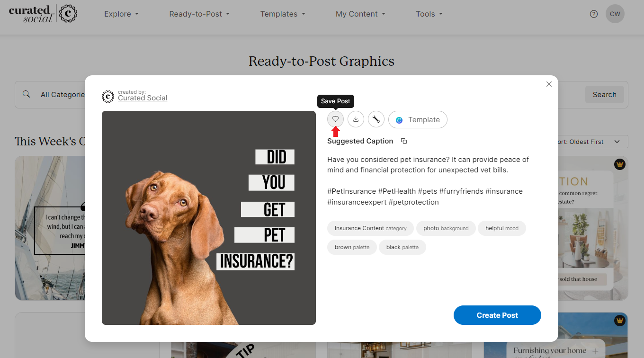Select the brown palette tag
The width and height of the screenshot is (644, 358).
coord(352,247)
